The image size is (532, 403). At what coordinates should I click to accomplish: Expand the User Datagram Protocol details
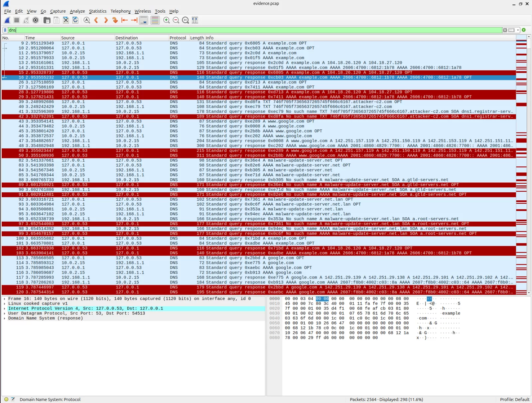point(4,313)
